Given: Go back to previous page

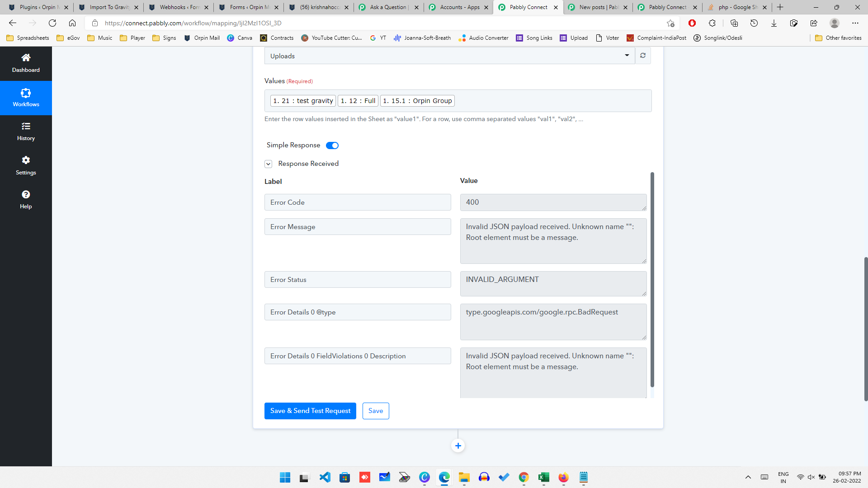Looking at the screenshot, I should click(13, 23).
